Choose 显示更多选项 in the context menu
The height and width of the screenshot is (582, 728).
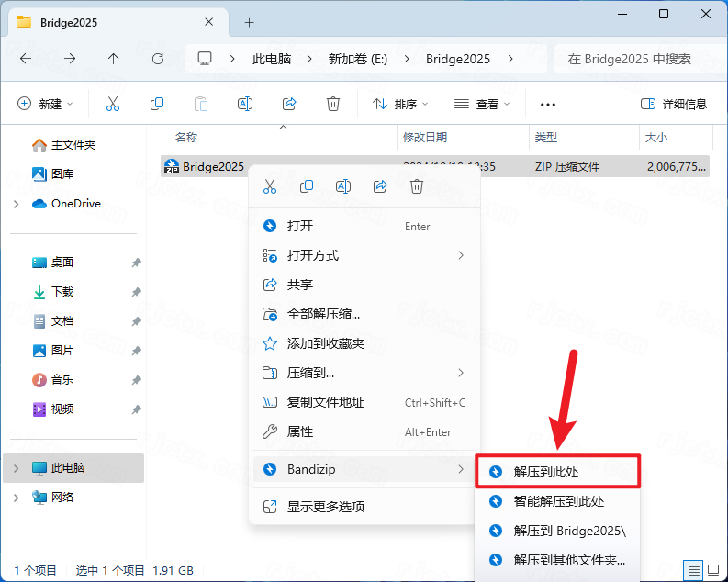point(364,507)
